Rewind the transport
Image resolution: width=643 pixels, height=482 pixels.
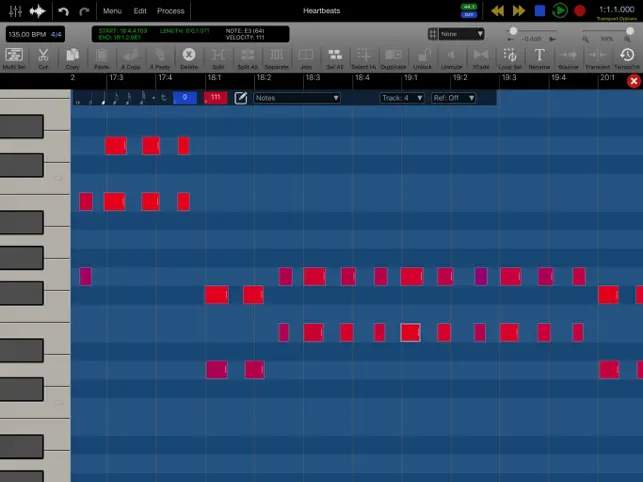(497, 11)
